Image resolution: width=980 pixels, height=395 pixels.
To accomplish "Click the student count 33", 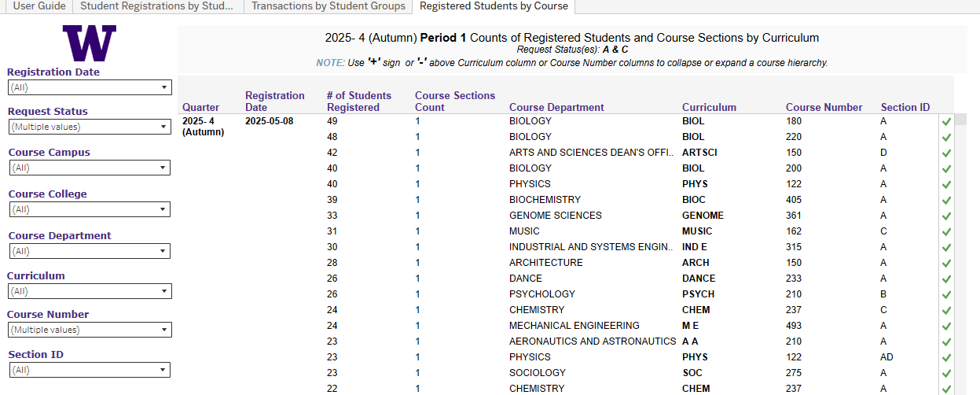I will [x=332, y=216].
